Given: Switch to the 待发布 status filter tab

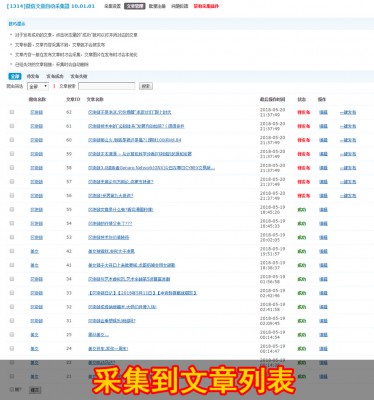Looking at the screenshot, I should click(33, 76).
